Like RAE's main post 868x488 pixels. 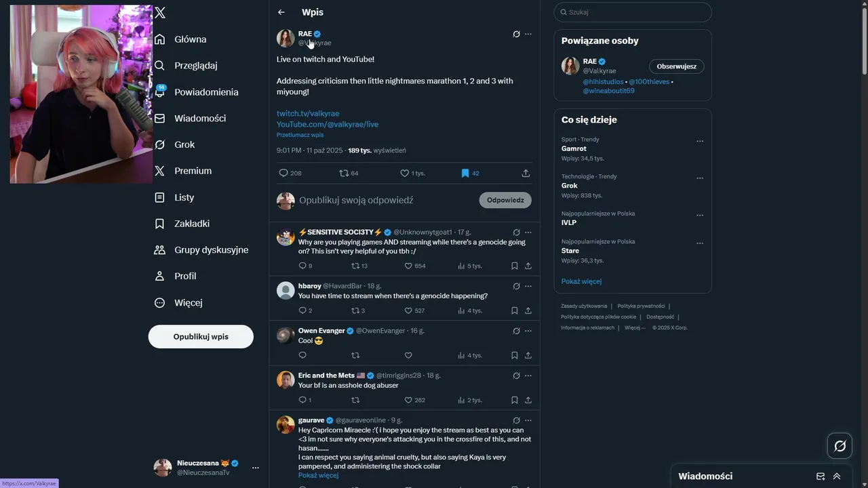(x=405, y=174)
